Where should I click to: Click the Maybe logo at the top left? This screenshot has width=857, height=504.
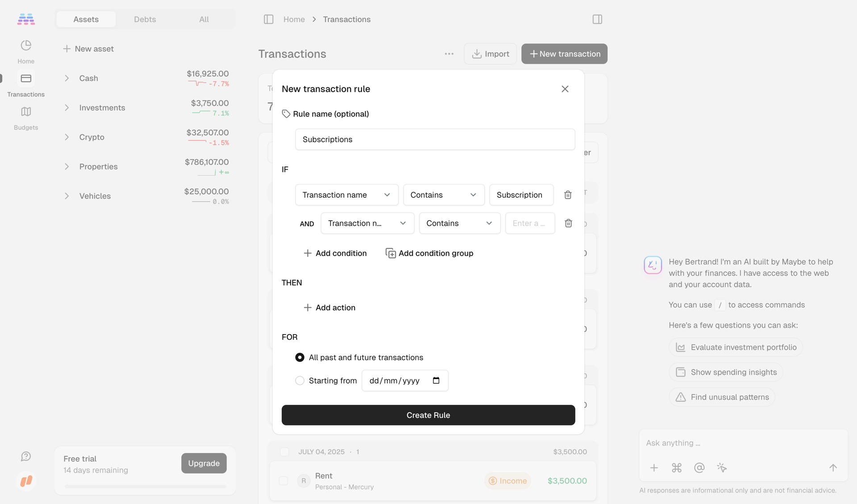coord(25,19)
